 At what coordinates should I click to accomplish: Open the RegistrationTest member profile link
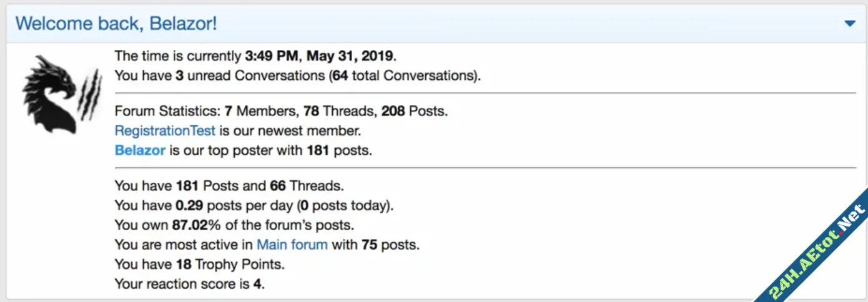[x=165, y=131]
